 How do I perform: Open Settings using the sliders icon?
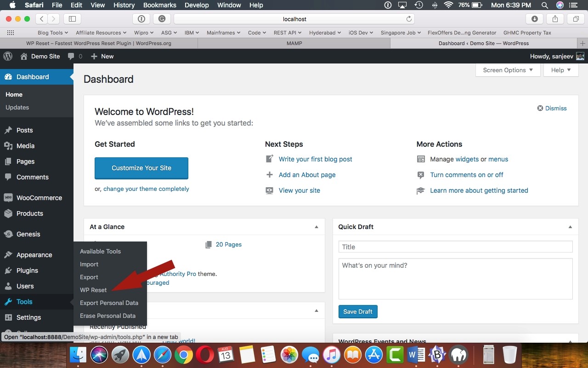(10, 317)
